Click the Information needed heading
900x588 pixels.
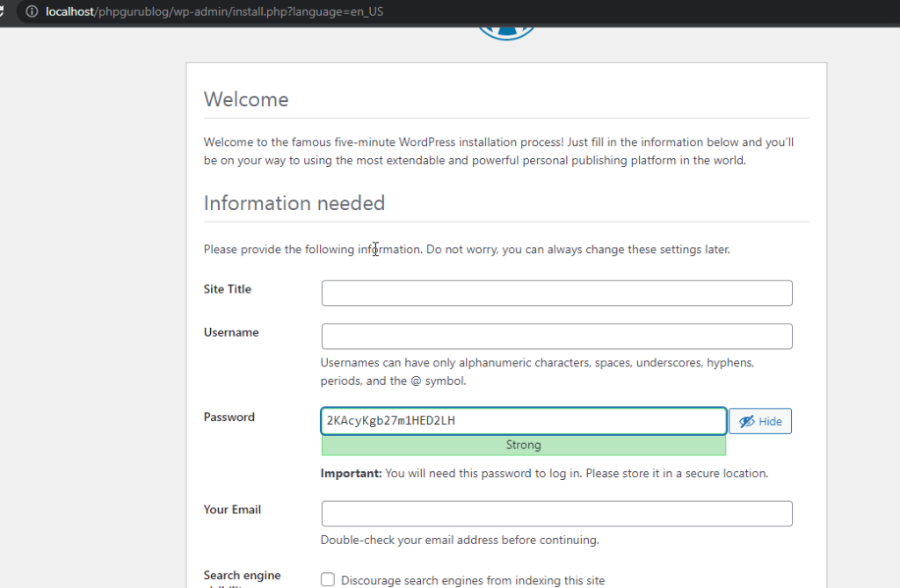[x=294, y=203]
